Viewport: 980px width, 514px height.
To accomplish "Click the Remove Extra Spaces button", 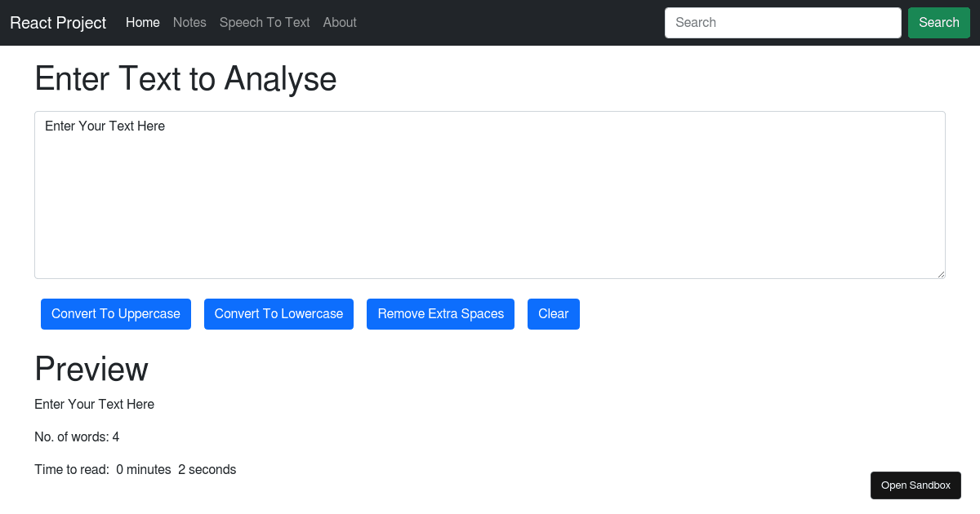I will click(x=440, y=313).
